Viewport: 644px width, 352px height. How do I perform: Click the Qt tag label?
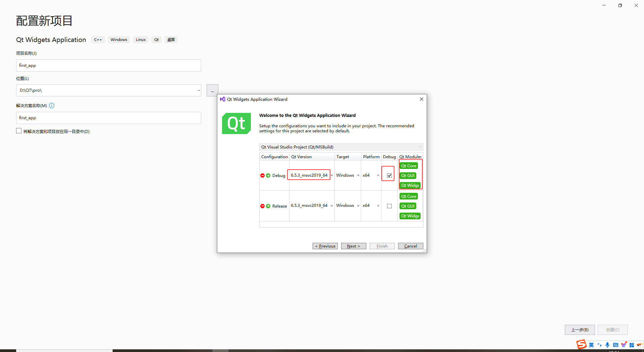[157, 40]
